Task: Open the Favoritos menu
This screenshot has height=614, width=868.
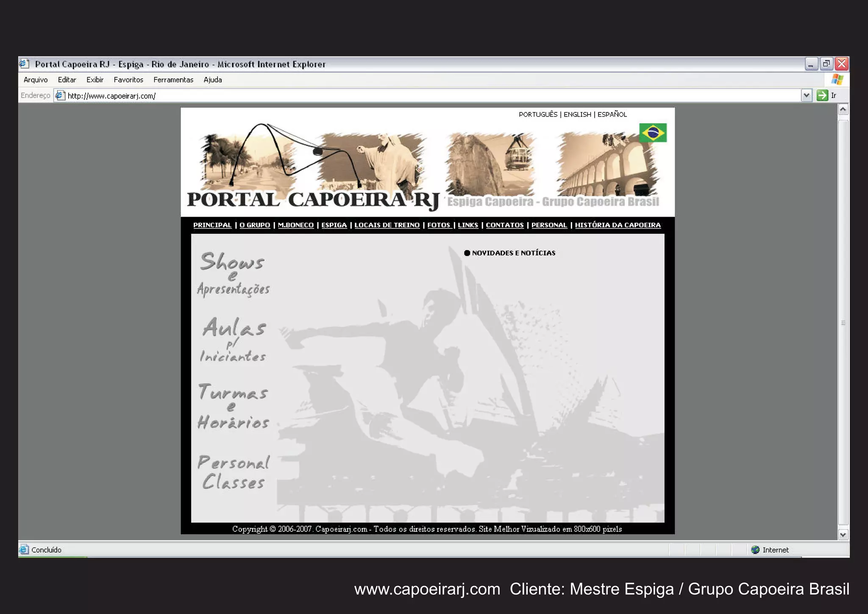Action: (128, 80)
